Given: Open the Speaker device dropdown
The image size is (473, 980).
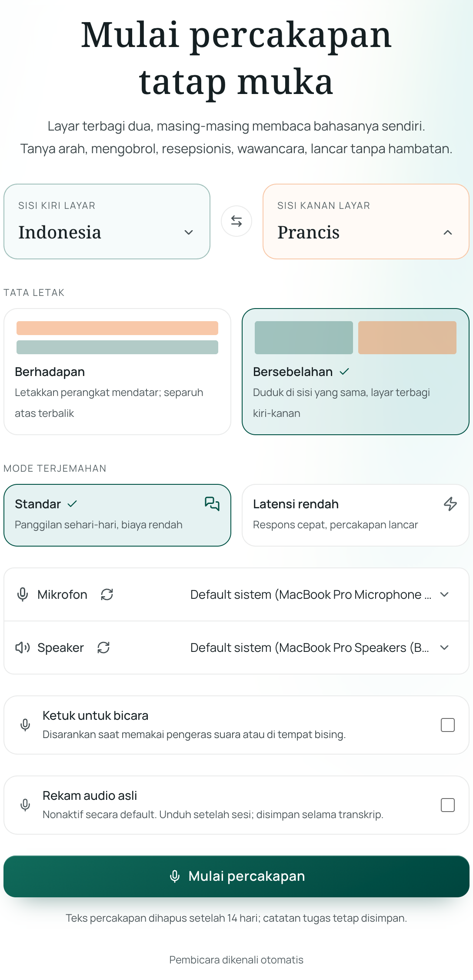Looking at the screenshot, I should (x=320, y=648).
